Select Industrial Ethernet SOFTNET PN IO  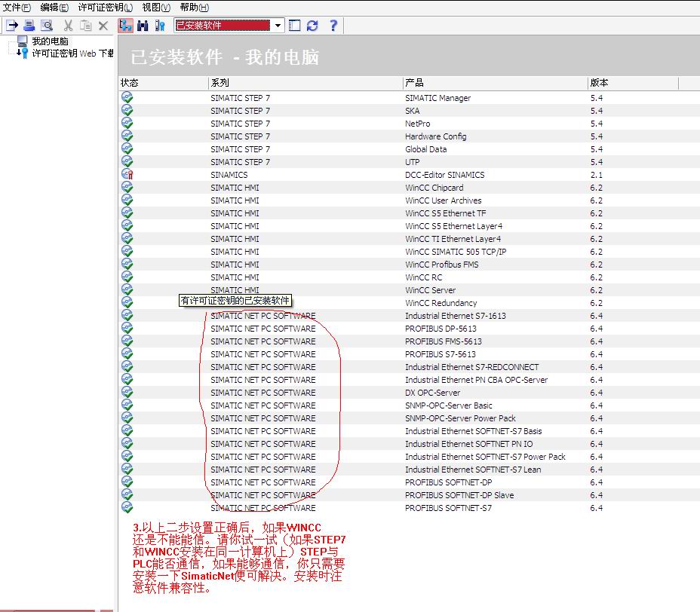(x=468, y=444)
